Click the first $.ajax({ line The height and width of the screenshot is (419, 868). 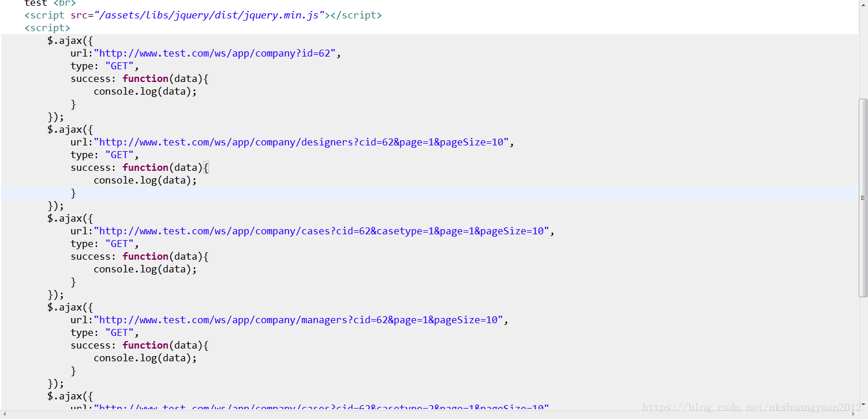point(70,40)
